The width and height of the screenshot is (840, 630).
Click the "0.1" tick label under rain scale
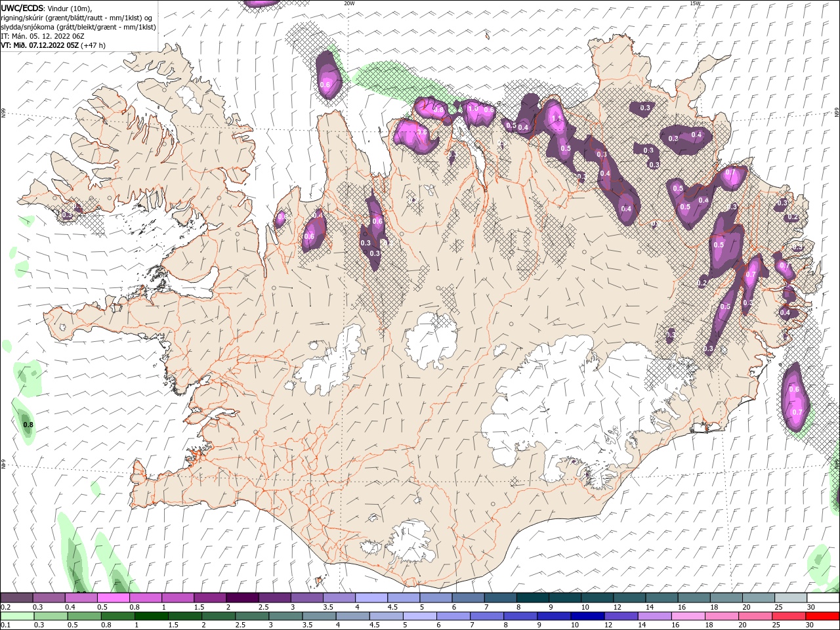[x=5, y=625]
